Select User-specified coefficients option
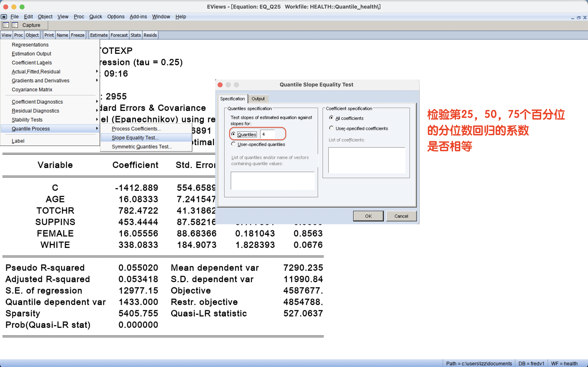 coord(331,128)
